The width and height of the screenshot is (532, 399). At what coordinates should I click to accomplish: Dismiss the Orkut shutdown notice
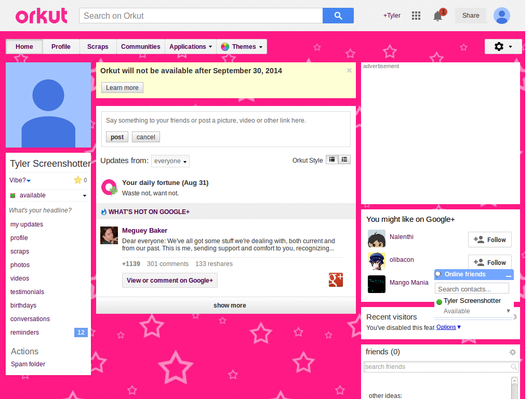coord(349,71)
